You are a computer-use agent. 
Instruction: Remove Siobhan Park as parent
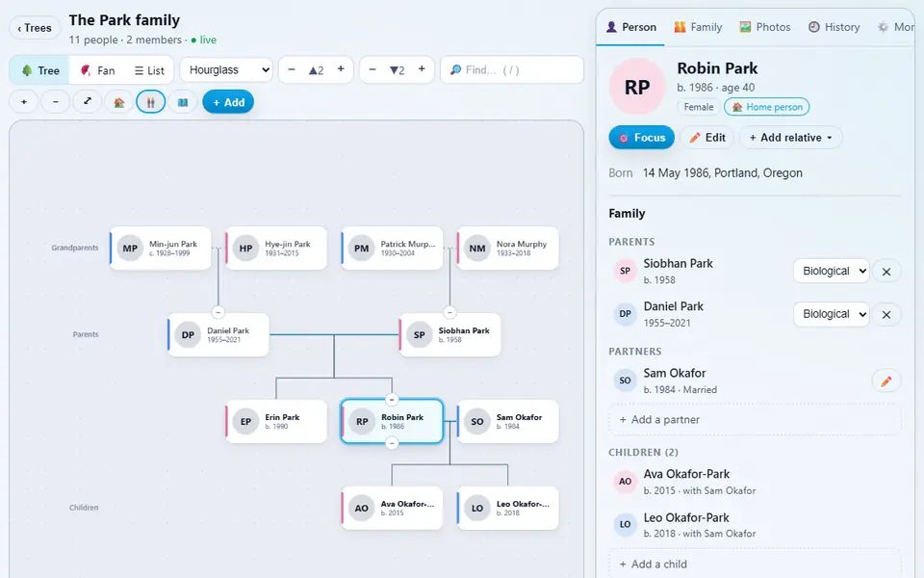[886, 272]
